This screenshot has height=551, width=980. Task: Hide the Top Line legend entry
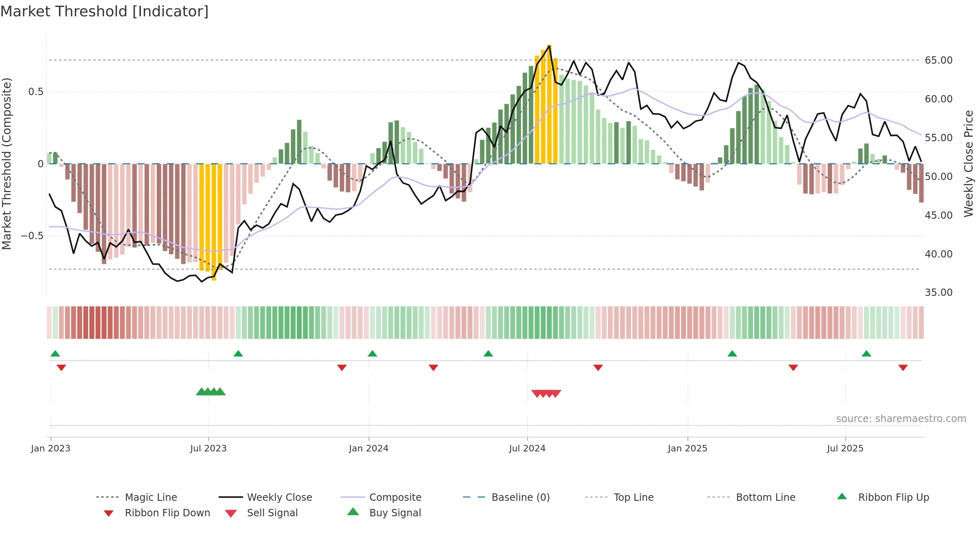point(619,497)
